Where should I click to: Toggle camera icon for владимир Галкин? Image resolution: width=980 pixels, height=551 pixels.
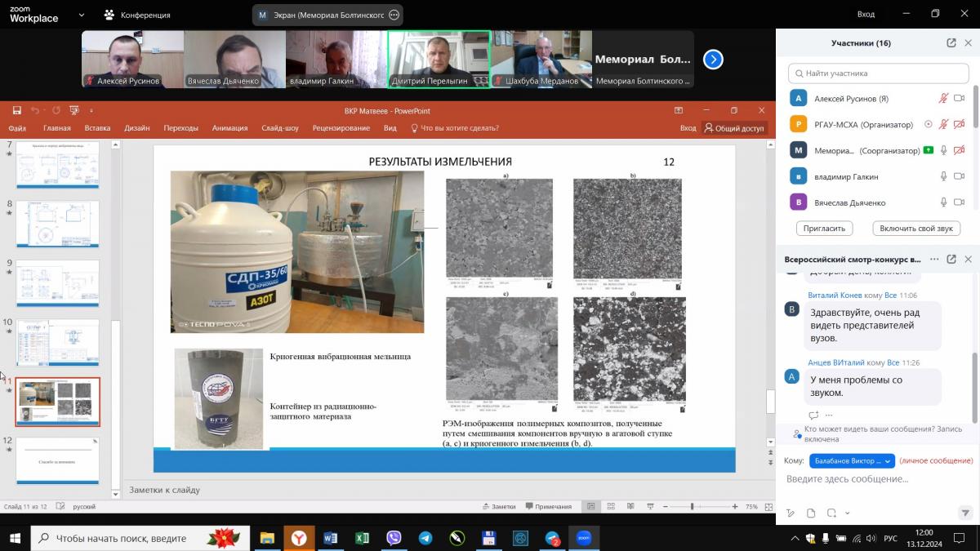coord(960,176)
